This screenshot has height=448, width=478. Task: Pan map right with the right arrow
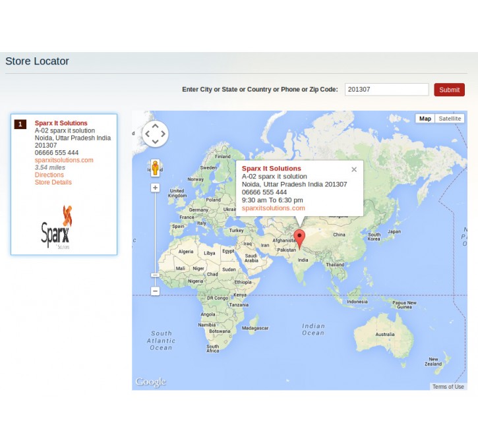(x=163, y=134)
